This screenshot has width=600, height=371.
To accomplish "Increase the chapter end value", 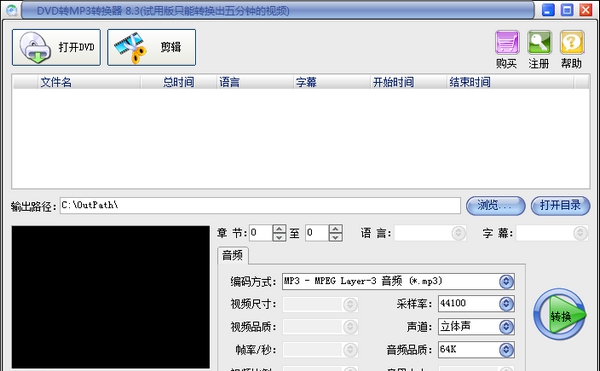I will 336,229.
